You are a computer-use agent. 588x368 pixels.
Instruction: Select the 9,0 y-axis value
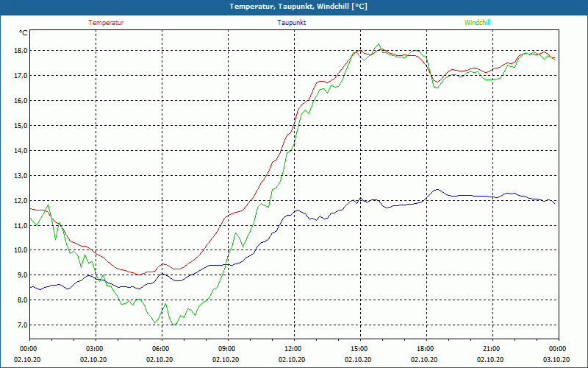point(22,275)
